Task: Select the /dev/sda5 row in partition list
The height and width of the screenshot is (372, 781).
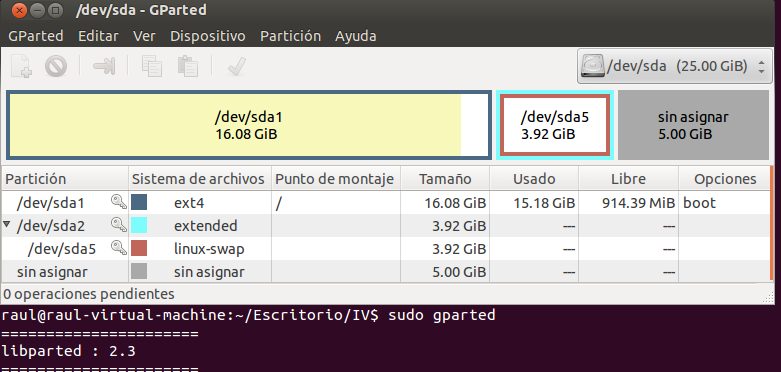Action: pyautogui.click(x=386, y=248)
